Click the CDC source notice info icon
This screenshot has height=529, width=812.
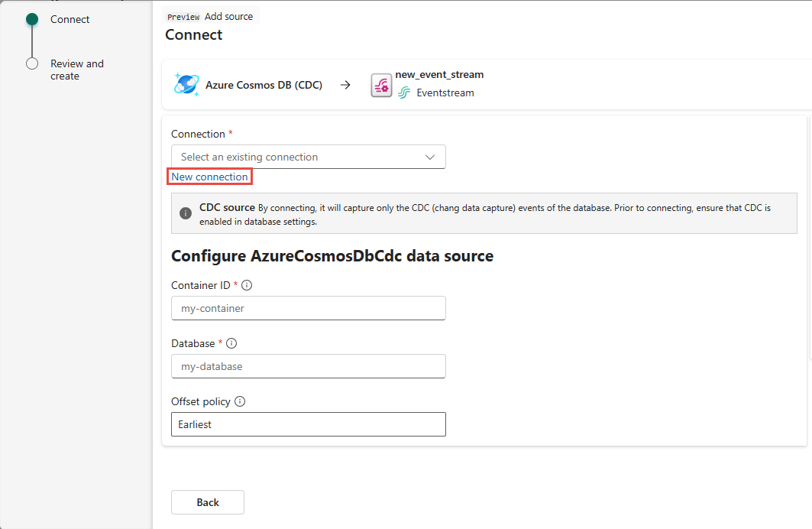(186, 213)
